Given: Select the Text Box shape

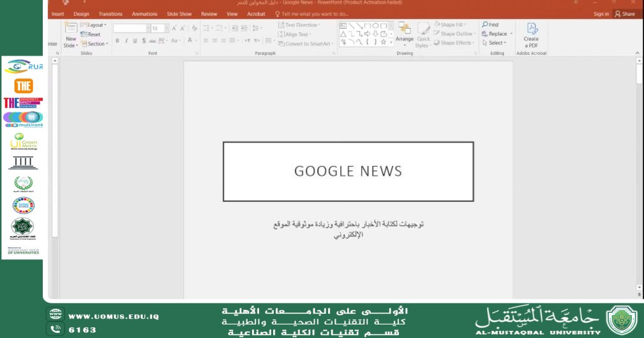Looking at the screenshot, I should coord(343,26).
